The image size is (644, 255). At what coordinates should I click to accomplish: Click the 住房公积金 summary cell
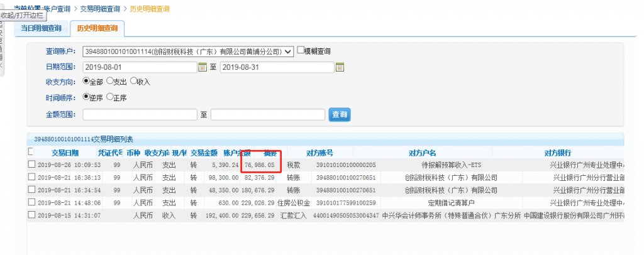293,203
